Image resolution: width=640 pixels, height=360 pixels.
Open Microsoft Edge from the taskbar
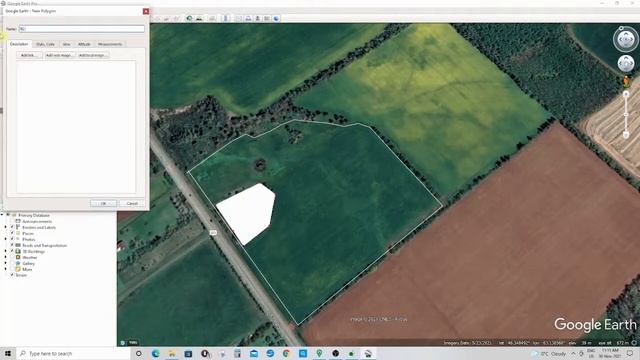coord(156,353)
